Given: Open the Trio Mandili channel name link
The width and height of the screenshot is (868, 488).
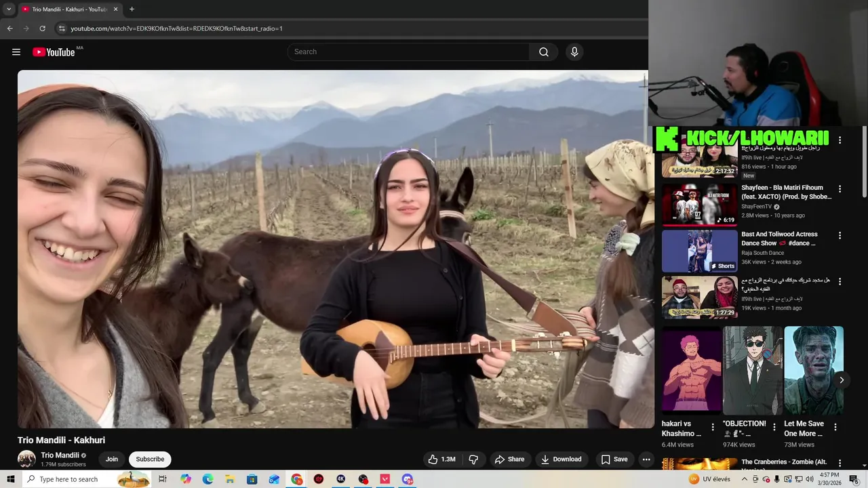Looking at the screenshot, I should (x=60, y=455).
